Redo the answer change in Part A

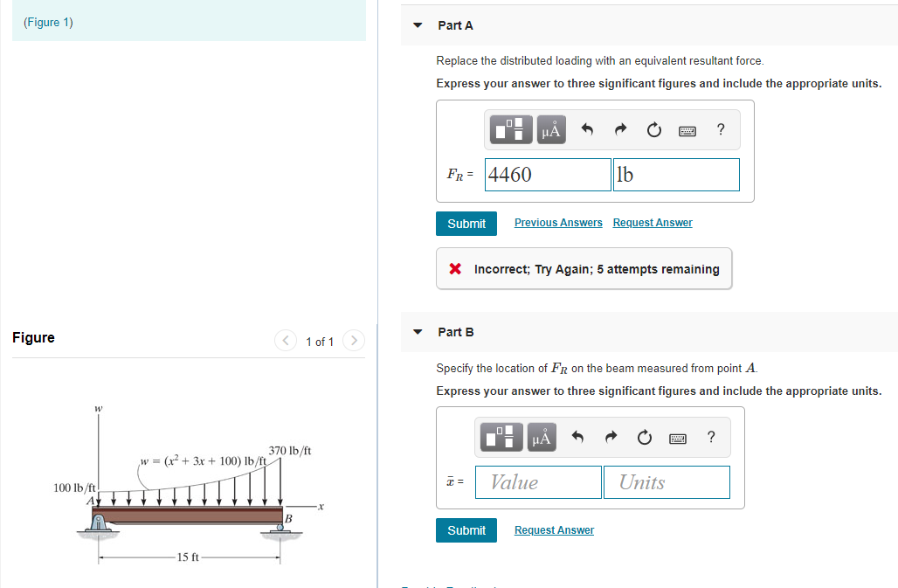619,129
